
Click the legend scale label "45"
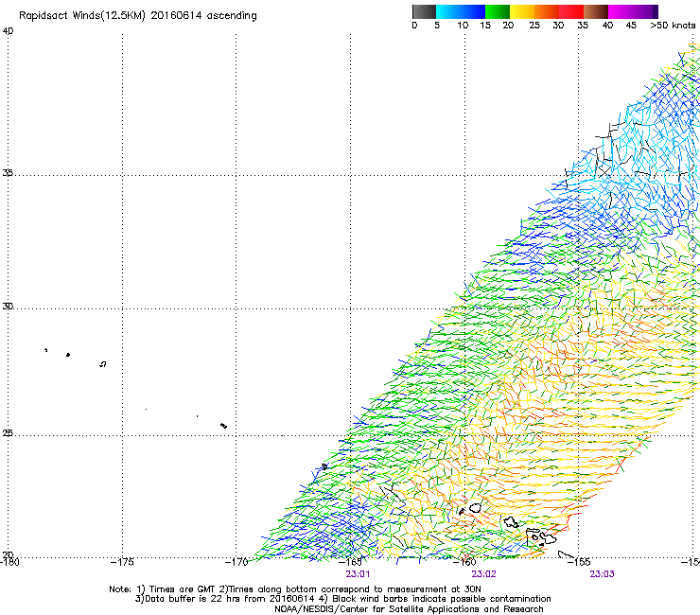tap(631, 26)
